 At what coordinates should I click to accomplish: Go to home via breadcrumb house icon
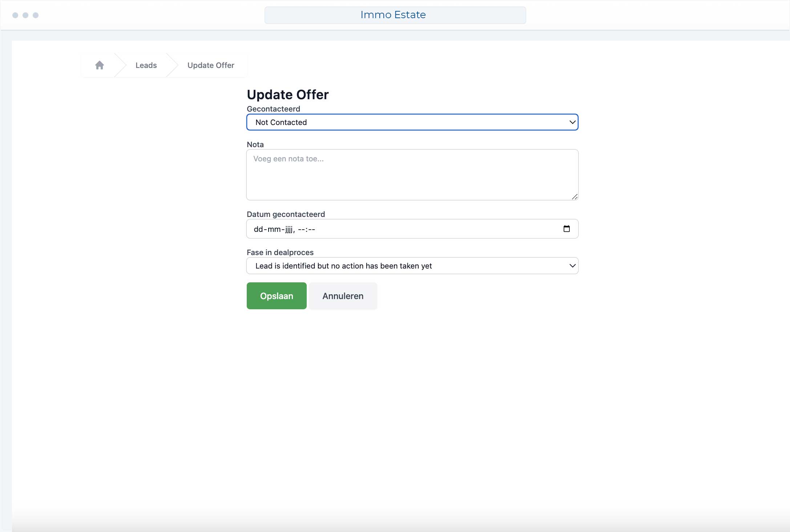pos(99,65)
